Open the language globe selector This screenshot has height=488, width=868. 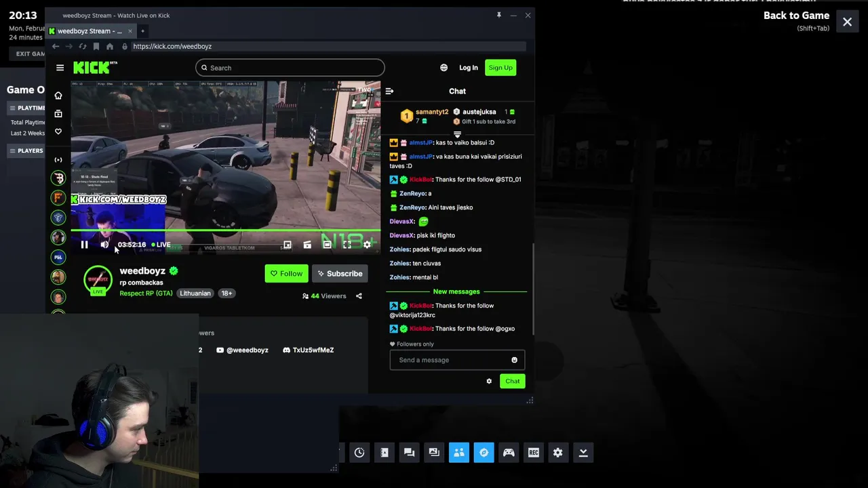(443, 68)
